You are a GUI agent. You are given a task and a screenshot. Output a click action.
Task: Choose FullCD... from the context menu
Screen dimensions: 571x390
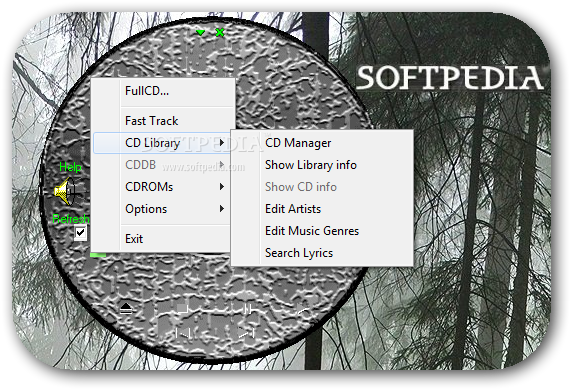click(x=162, y=91)
